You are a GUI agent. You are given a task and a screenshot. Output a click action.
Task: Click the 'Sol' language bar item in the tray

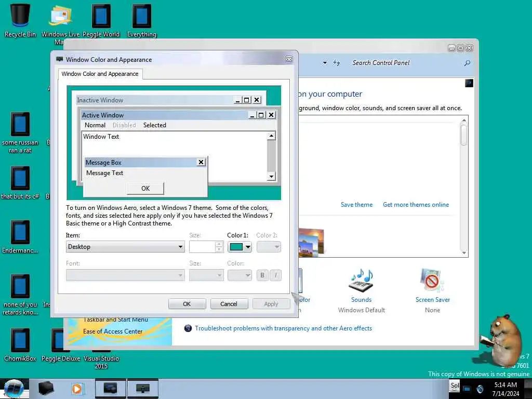pyautogui.click(x=455, y=385)
